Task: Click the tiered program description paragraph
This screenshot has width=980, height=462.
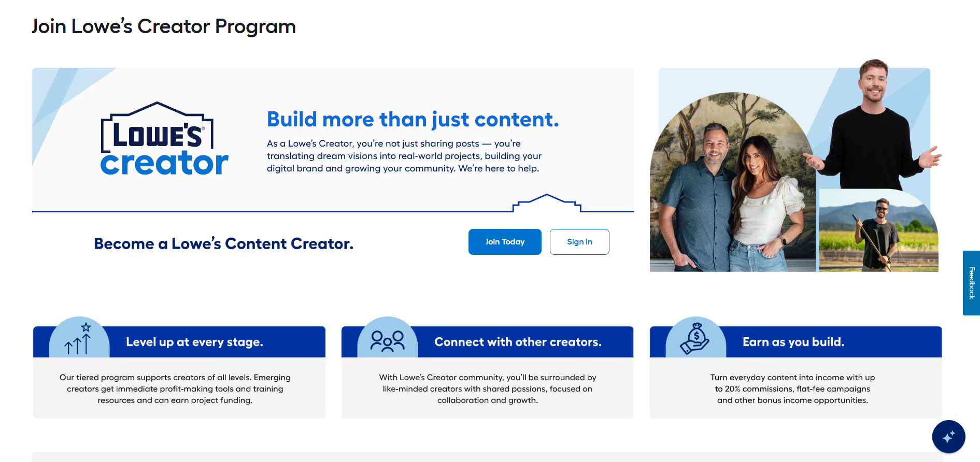Action: pos(175,388)
